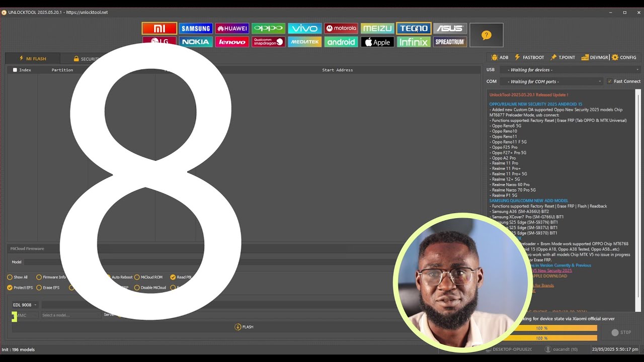Open the Motorola brand section
This screenshot has height=362, width=644.
pyautogui.click(x=341, y=29)
